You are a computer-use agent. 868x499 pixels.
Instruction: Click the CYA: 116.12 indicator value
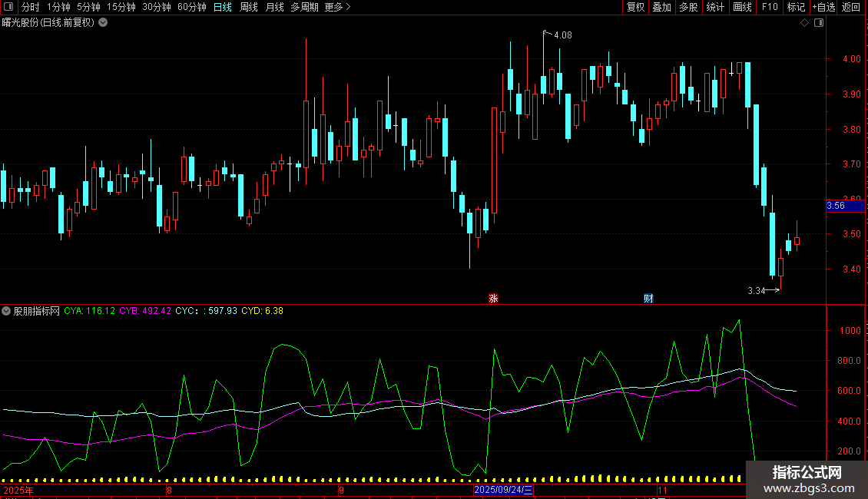tap(89, 311)
